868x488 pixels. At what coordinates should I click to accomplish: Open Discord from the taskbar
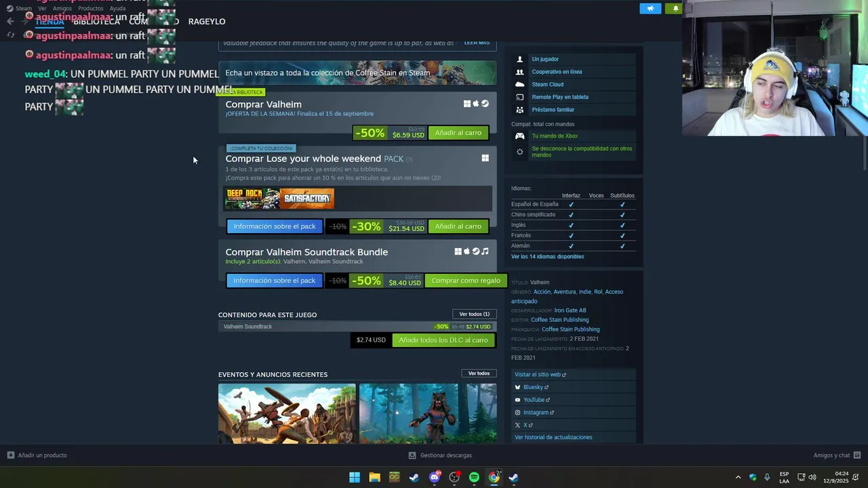click(435, 477)
